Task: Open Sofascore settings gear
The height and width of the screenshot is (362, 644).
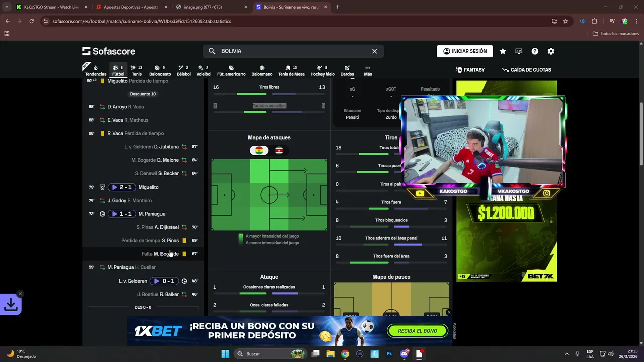Action: coord(551,51)
